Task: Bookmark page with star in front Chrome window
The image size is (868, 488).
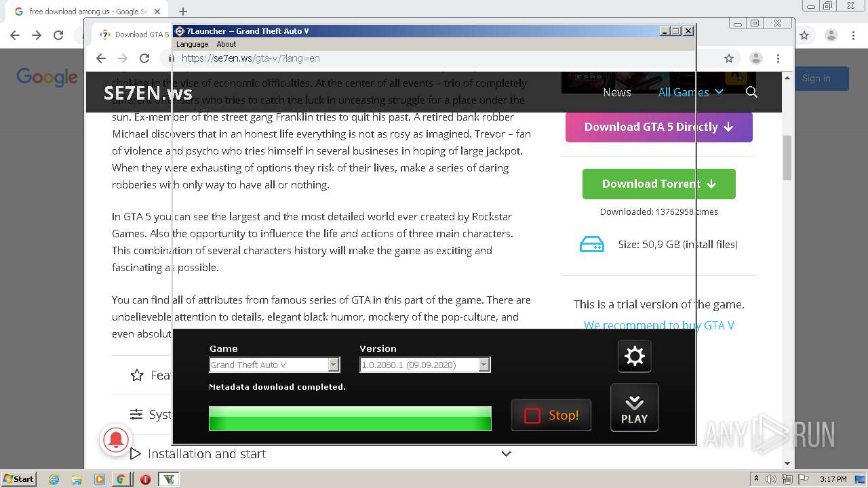Action: pyautogui.click(x=729, y=58)
